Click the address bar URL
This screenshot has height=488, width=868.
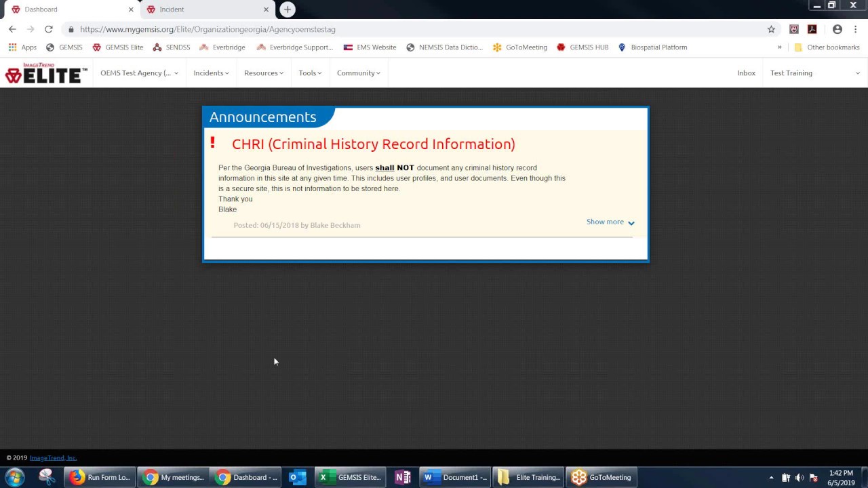pyautogui.click(x=208, y=29)
